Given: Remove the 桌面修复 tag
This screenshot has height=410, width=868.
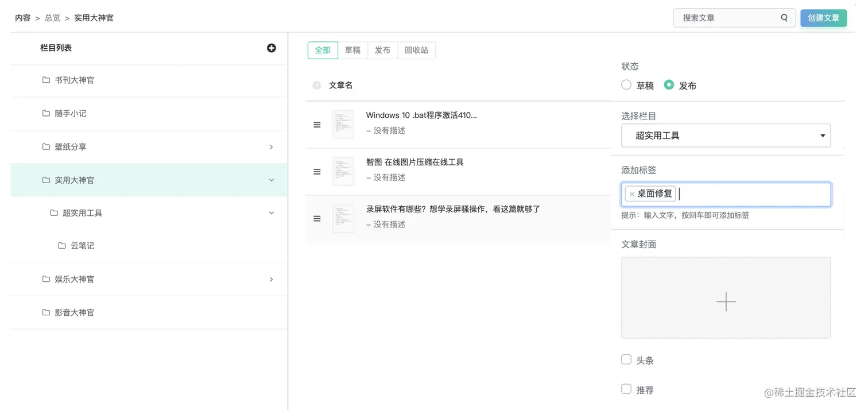Looking at the screenshot, I should click(632, 194).
